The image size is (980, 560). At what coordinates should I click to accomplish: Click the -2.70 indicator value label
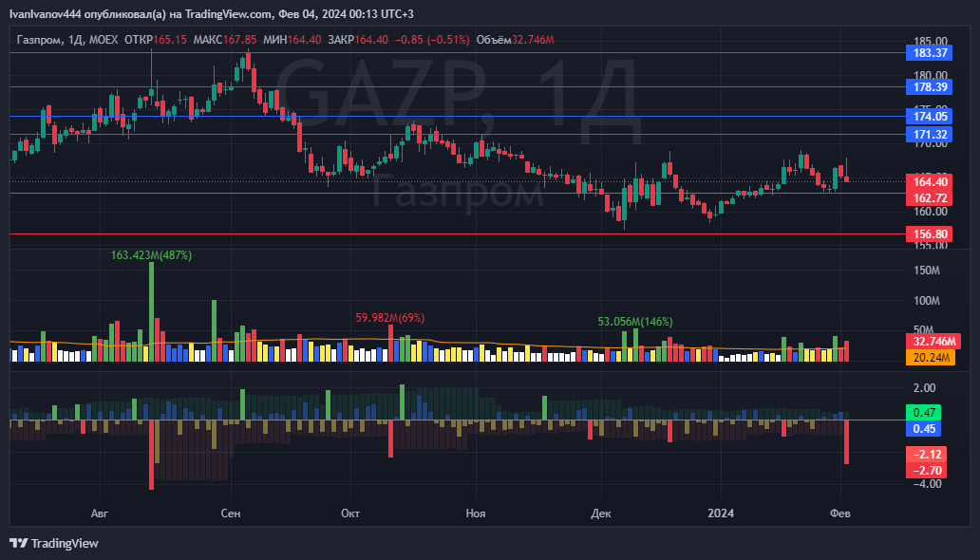coord(926,471)
